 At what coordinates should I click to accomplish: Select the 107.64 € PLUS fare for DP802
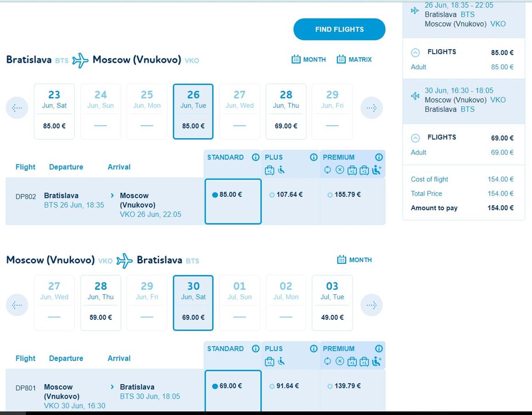tap(291, 201)
